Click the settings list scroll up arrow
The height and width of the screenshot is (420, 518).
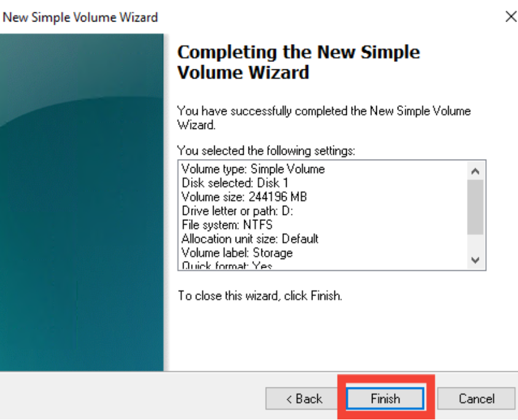coord(476,171)
